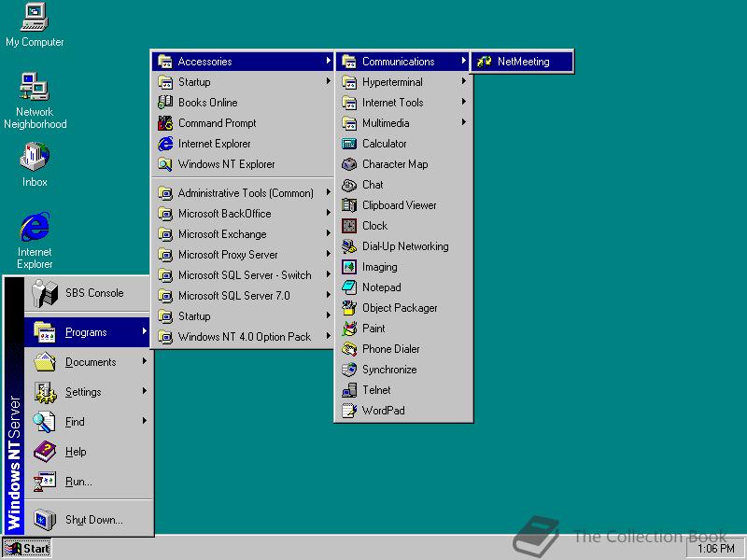Click the SBS Console icon
This screenshot has width=747, height=560.
click(44, 292)
